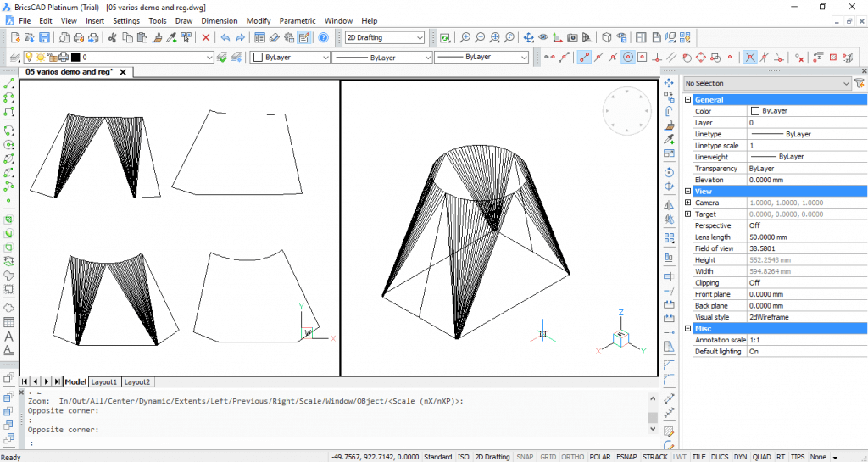
Task: Click the command history scrollbar down arrow
Action: pos(653,429)
